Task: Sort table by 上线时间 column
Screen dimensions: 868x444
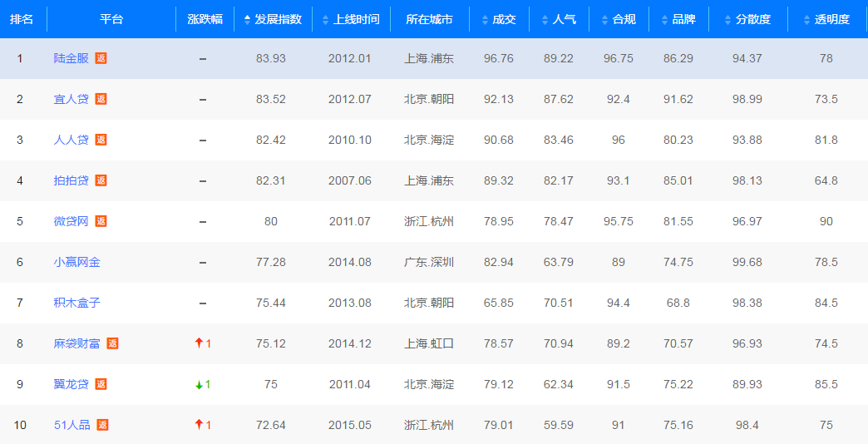Action: 351,19
